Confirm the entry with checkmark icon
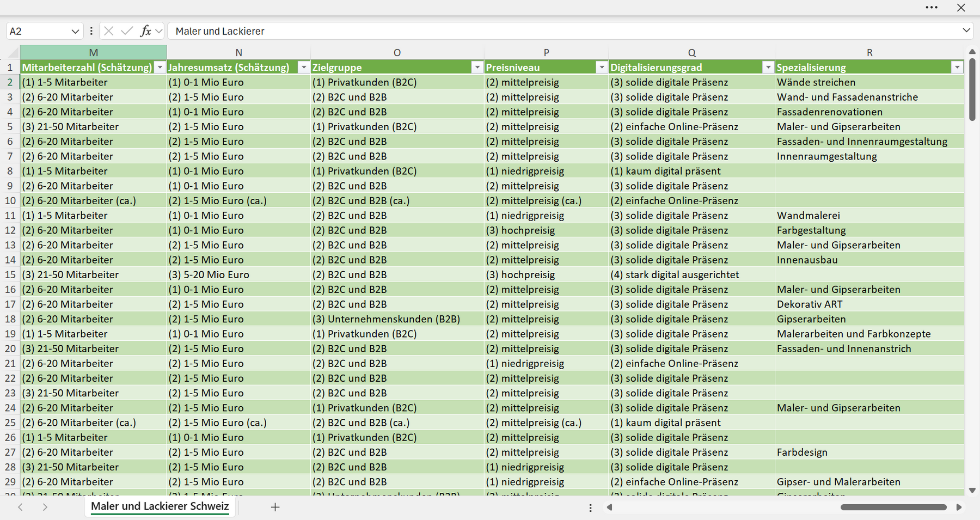The width and height of the screenshot is (980, 520). (x=127, y=31)
